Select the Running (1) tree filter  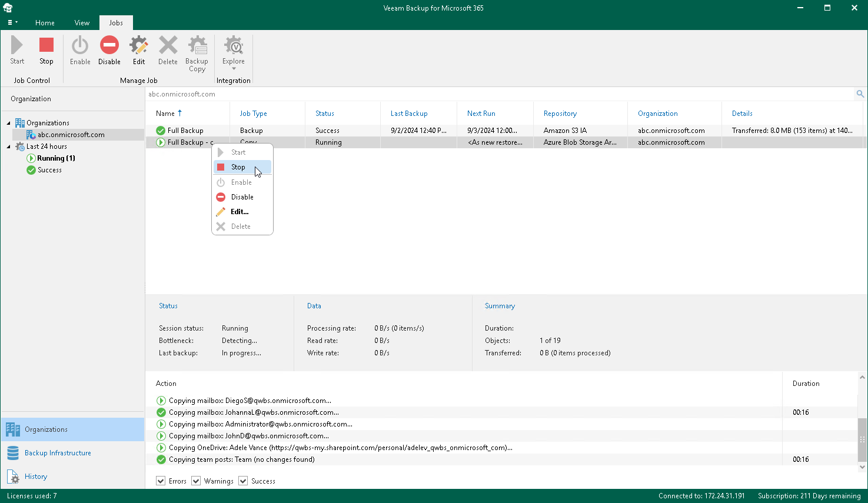coord(56,158)
